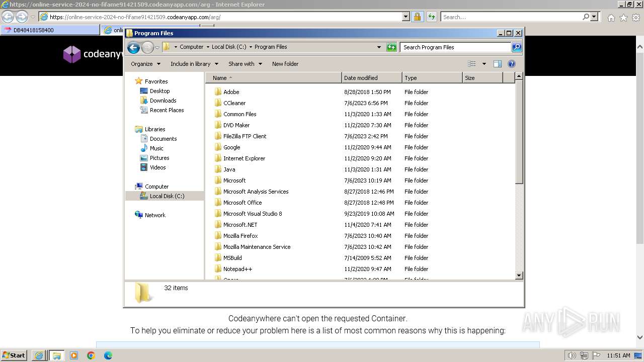Click the Explorer Back arrow button

tap(133, 47)
